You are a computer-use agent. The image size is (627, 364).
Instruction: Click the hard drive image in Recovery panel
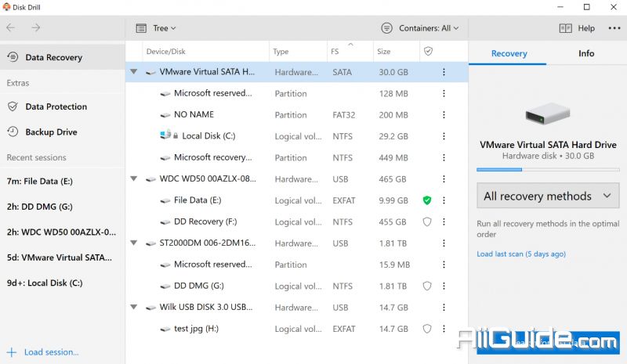(x=548, y=114)
